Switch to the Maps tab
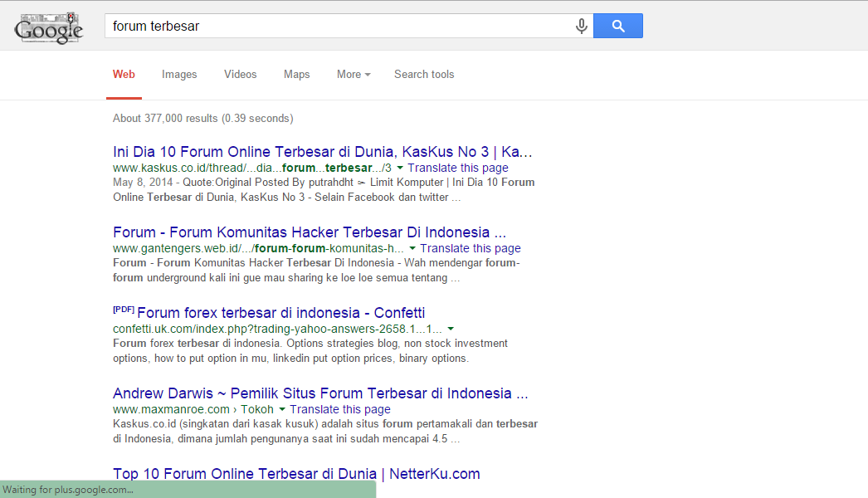This screenshot has height=498, width=868. click(297, 74)
